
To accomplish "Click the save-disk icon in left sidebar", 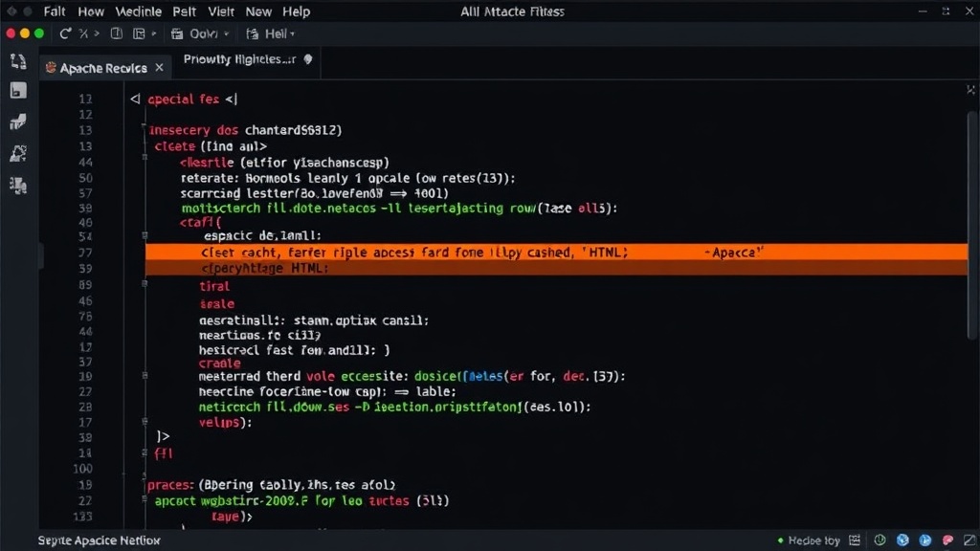I will click(x=18, y=91).
